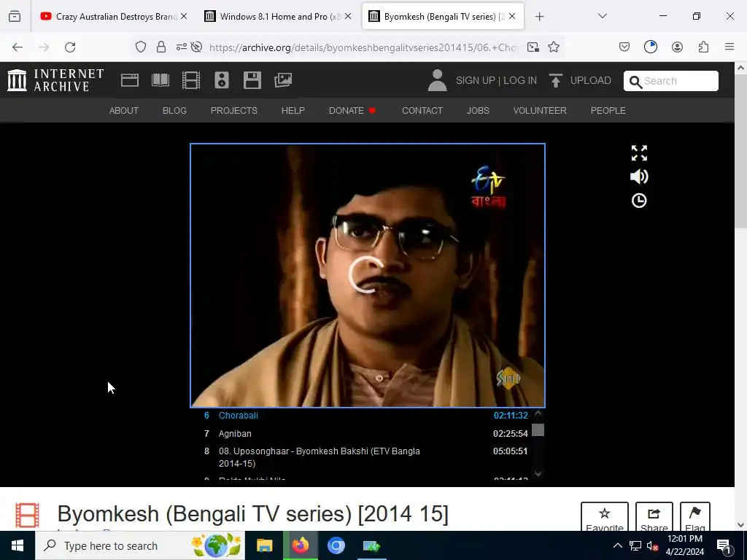Viewport: 747px width, 560px height.
Task: Open the Images icon in Archive header
Action: [283, 80]
